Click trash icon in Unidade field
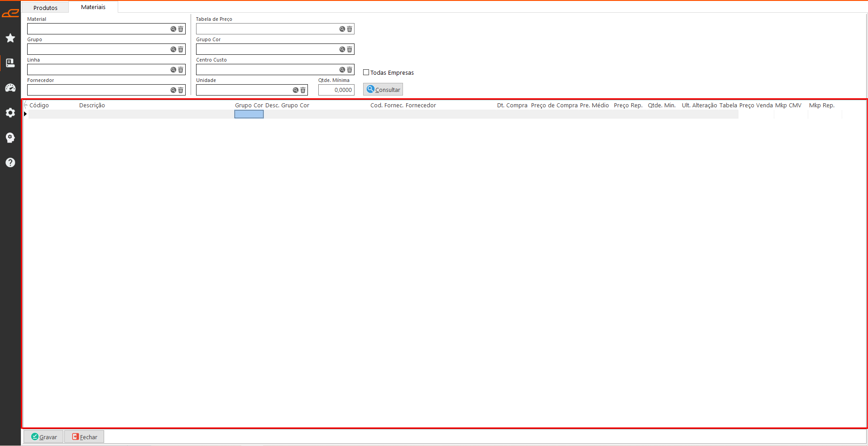This screenshot has width=868, height=446. (303, 90)
